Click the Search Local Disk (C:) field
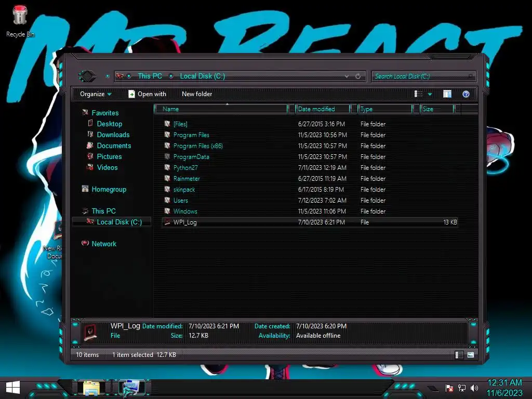This screenshot has height=399, width=532. [x=423, y=76]
